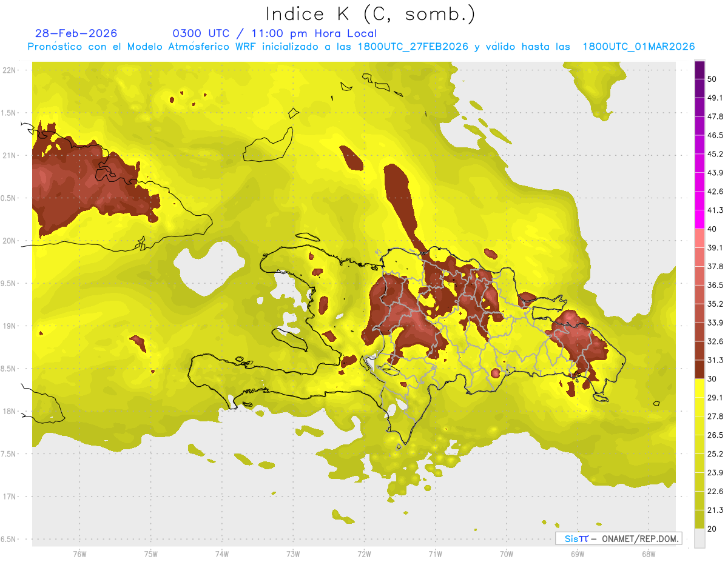The width and height of the screenshot is (728, 562).
Task: Click the '40' color scale value
Action: [x=712, y=229]
